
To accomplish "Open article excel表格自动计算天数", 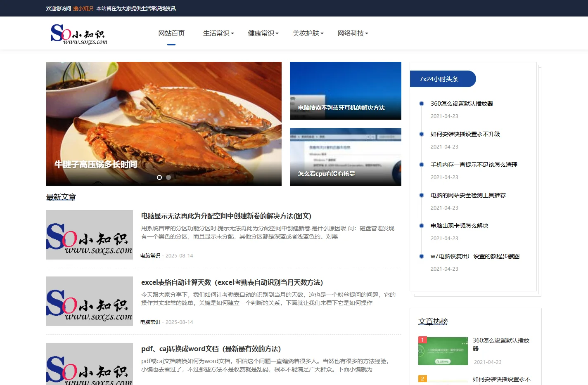I will click(x=232, y=282).
